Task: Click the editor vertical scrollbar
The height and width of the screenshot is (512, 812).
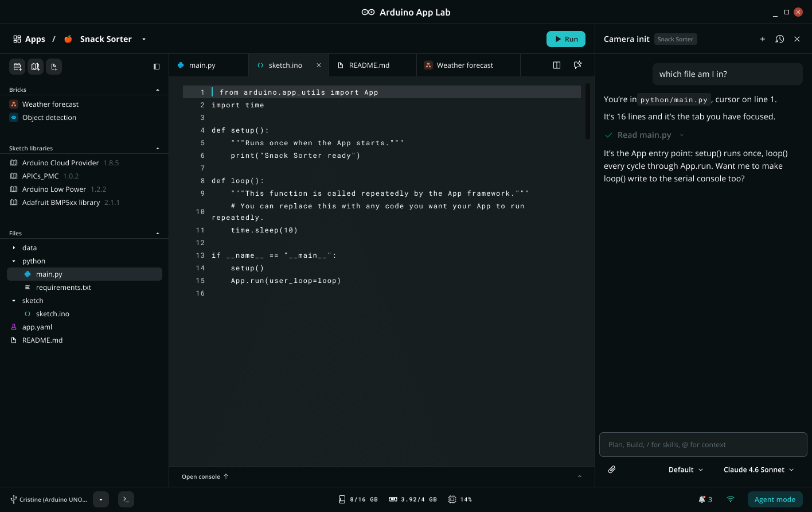Action: (x=587, y=112)
